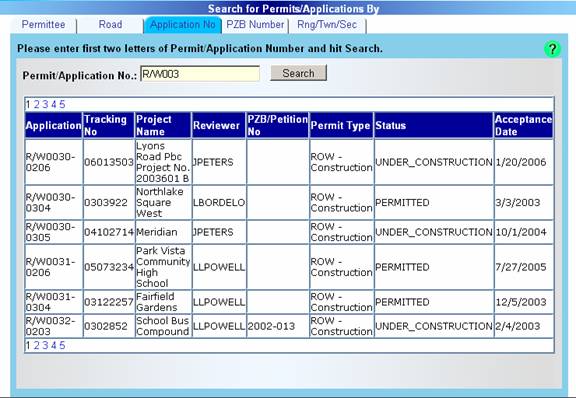This screenshot has width=576, height=398.
Task: Click the PZB/Petition No column header
Action: pos(277,125)
